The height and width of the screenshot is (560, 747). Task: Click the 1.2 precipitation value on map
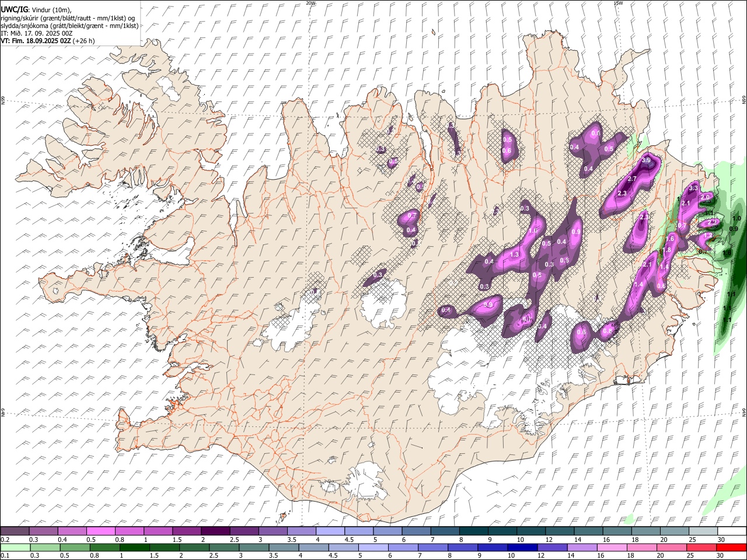click(x=707, y=236)
